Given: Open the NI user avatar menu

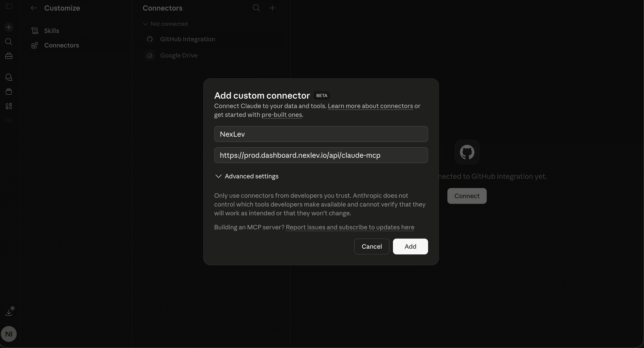Looking at the screenshot, I should (9, 334).
